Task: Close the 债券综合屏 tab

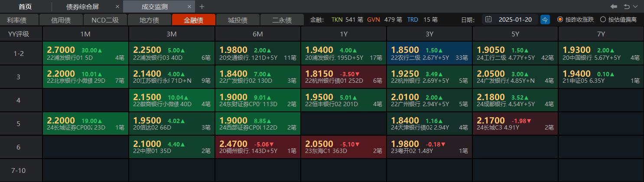Action: tap(118, 7)
